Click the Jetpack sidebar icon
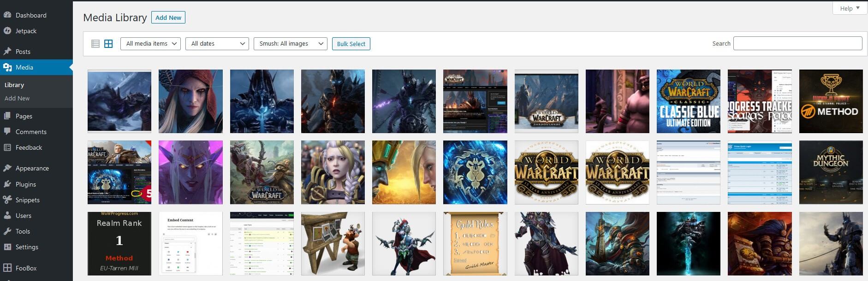Screen dimensions: 868x281 (7, 31)
